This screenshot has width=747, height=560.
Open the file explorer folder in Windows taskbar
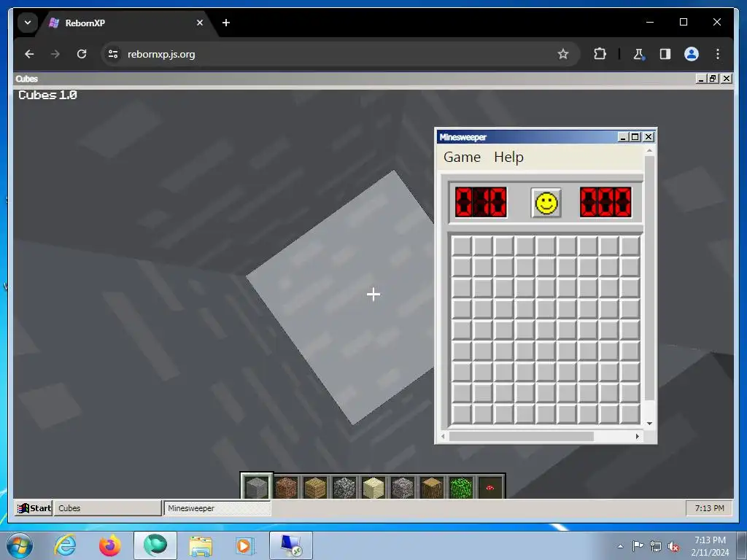pyautogui.click(x=201, y=545)
